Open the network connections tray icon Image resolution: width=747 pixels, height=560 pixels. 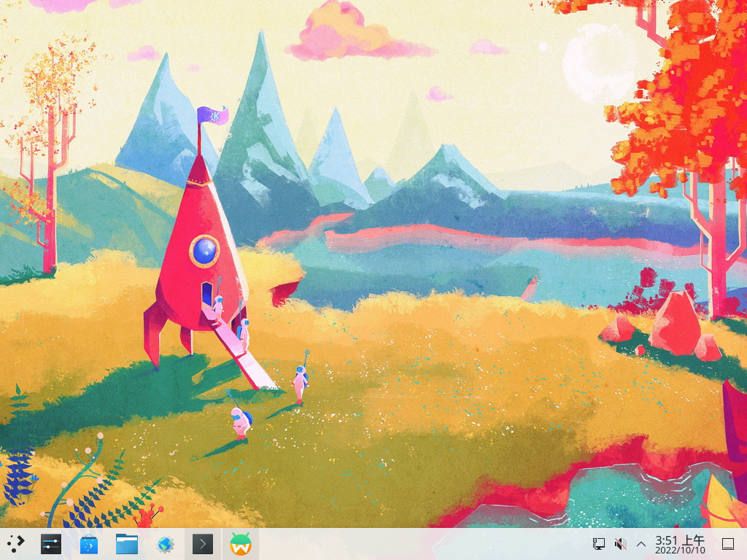click(599, 543)
